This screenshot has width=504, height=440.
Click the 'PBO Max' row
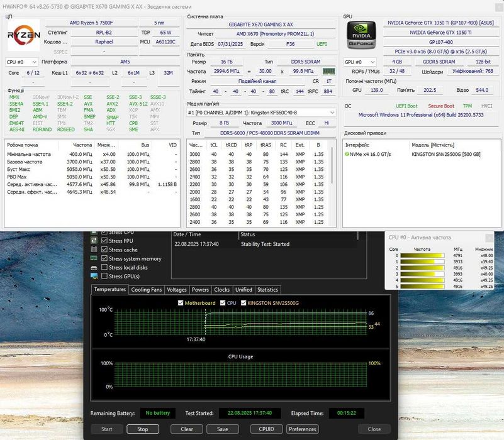pyautogui.click(x=92, y=177)
